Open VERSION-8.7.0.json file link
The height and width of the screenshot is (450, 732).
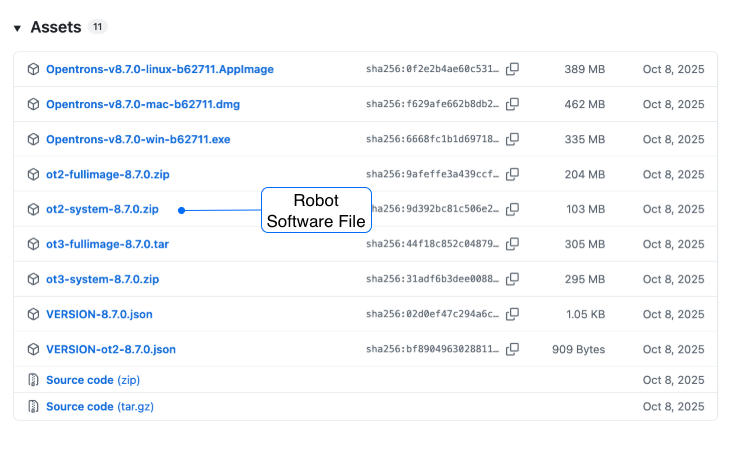tap(99, 314)
